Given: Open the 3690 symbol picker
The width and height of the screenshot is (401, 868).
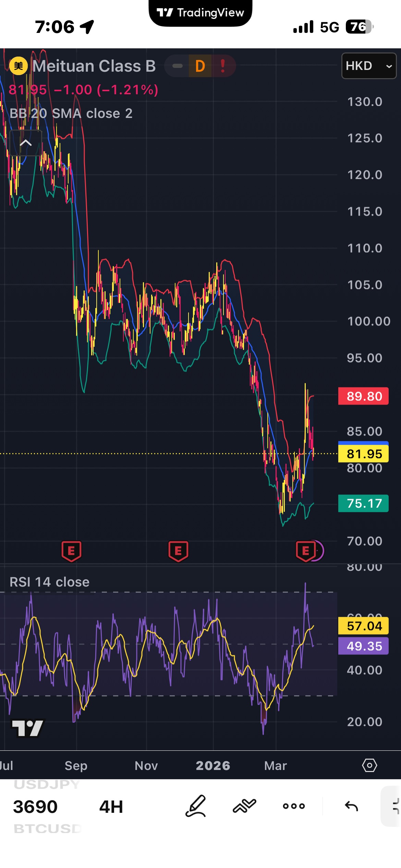Looking at the screenshot, I should tap(35, 807).
